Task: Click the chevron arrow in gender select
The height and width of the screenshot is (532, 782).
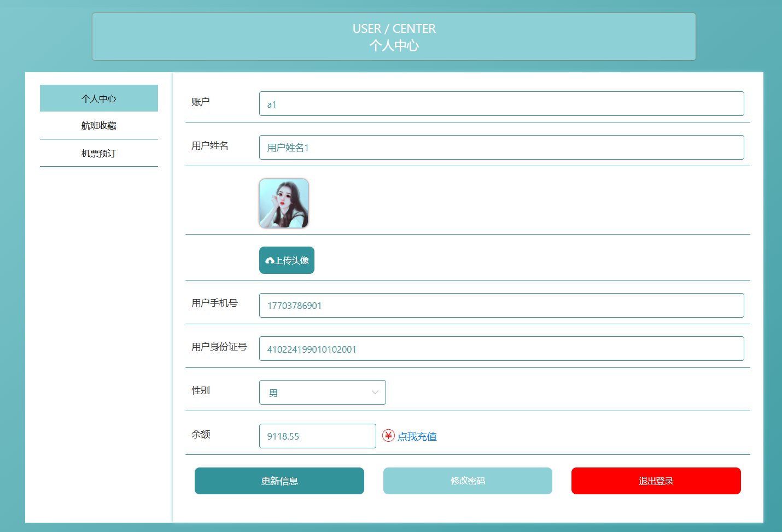Action: pos(375,393)
